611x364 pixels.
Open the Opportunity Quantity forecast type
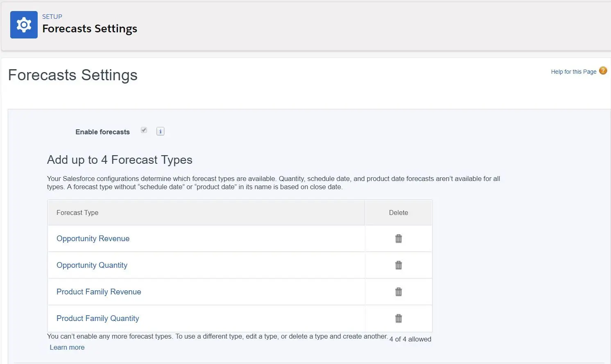(x=92, y=265)
